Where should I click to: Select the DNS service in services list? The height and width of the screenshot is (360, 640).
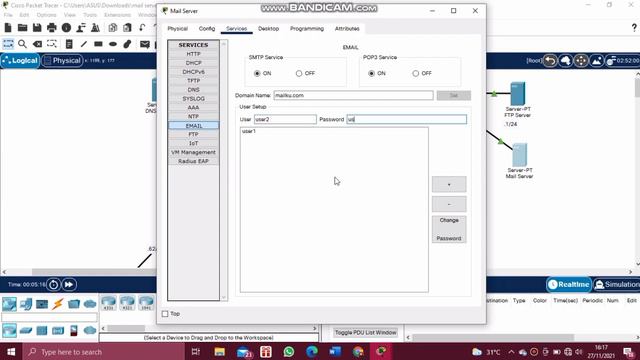[x=193, y=90]
